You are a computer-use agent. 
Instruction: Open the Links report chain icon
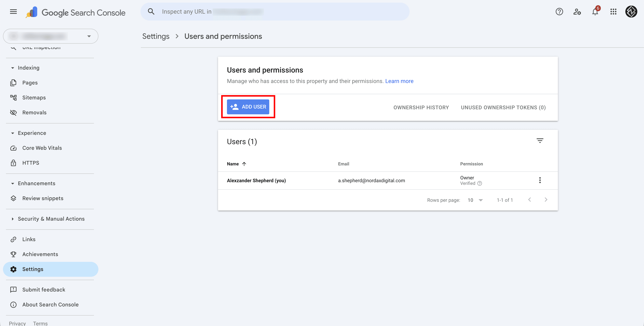[13, 239]
